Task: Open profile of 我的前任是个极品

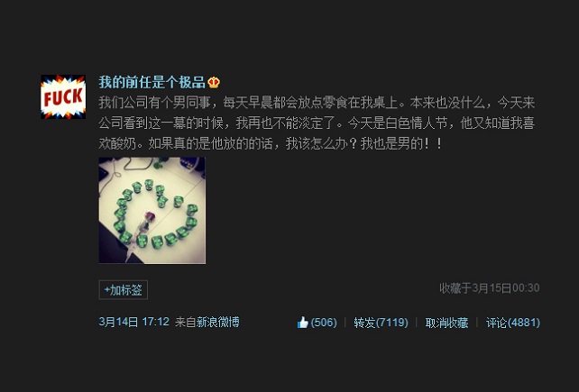Action: pos(152,82)
